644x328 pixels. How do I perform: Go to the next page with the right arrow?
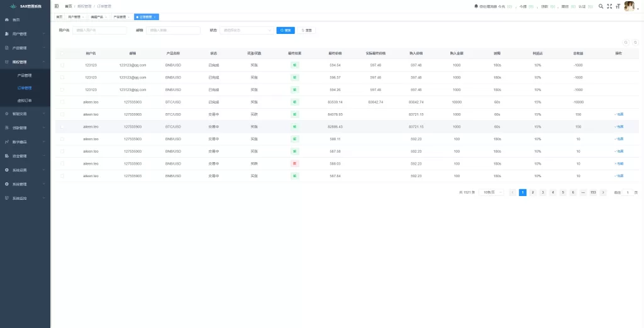603,192
